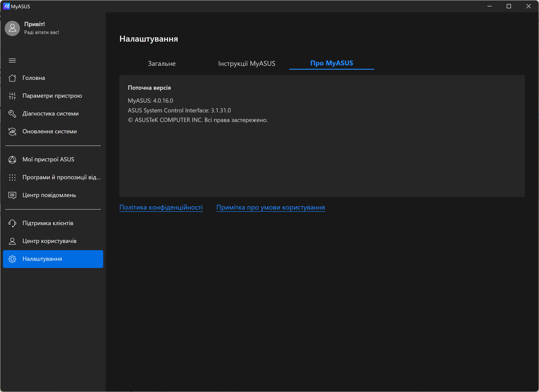Click the Поточна версія heading
The image size is (539, 392).
150,88
